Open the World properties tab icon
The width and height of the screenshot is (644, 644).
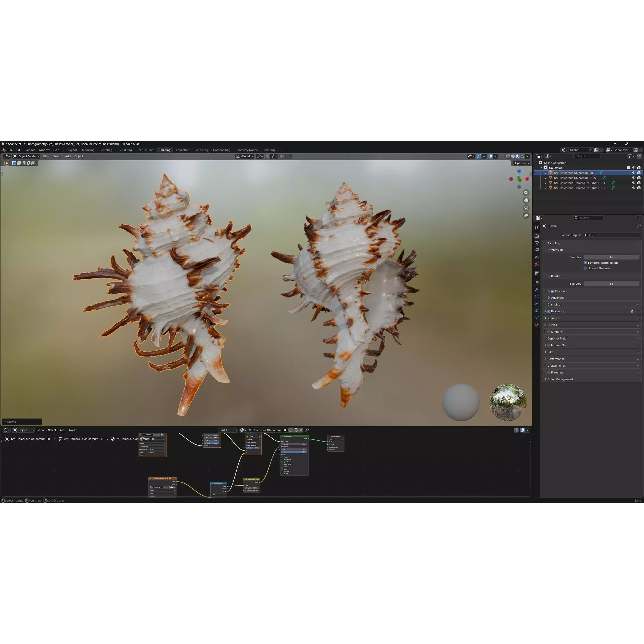click(x=537, y=264)
